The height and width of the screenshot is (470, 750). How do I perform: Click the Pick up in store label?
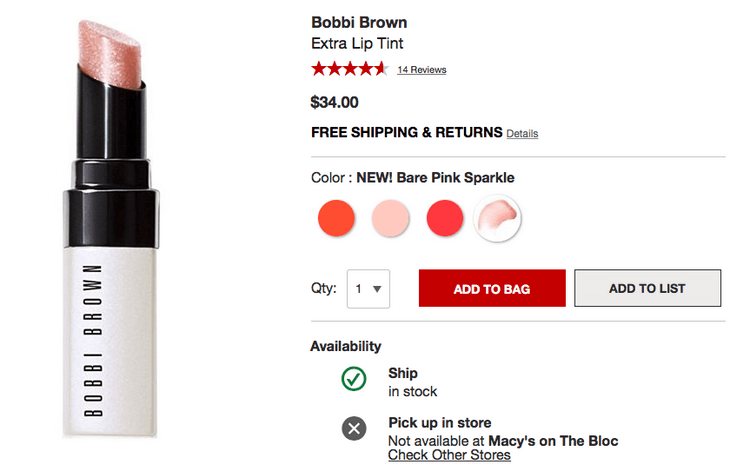439,423
